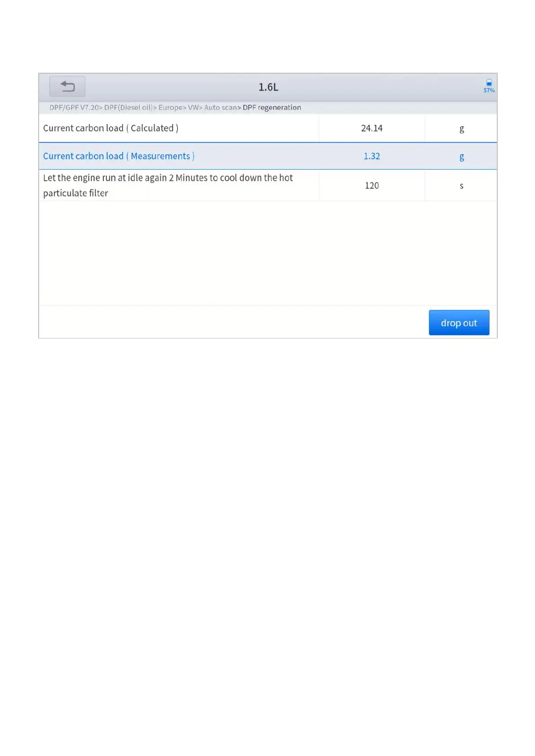Click the unit s for idle time

pyautogui.click(x=461, y=186)
